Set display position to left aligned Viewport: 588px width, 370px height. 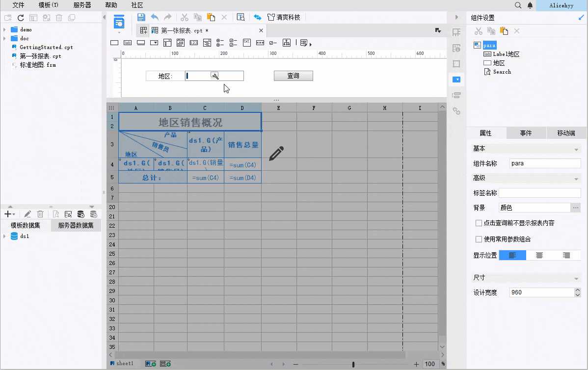point(512,255)
